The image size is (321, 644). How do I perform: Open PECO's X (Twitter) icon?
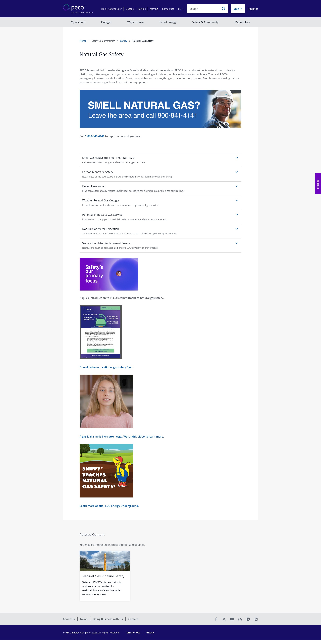point(224,619)
